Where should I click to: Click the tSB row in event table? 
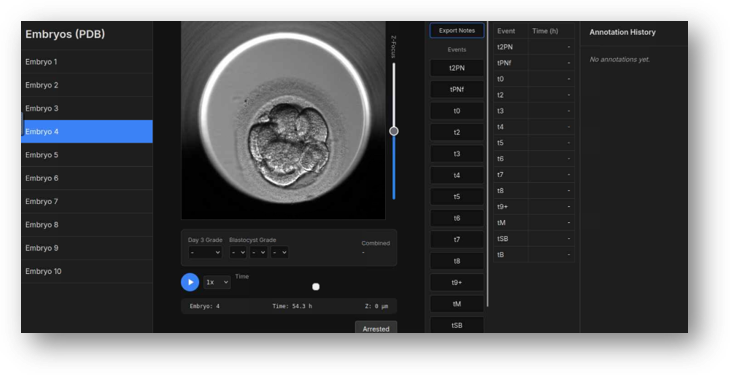tap(534, 239)
